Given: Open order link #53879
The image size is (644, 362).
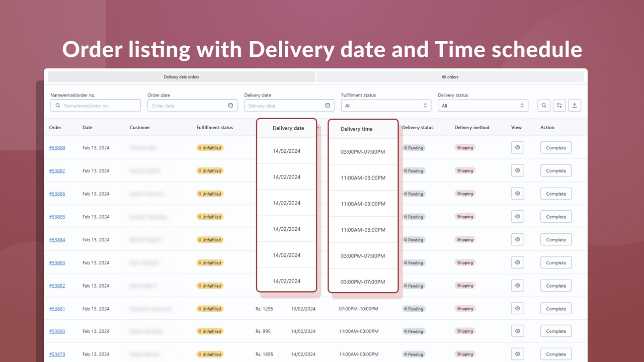Looking at the screenshot, I should point(57,354).
